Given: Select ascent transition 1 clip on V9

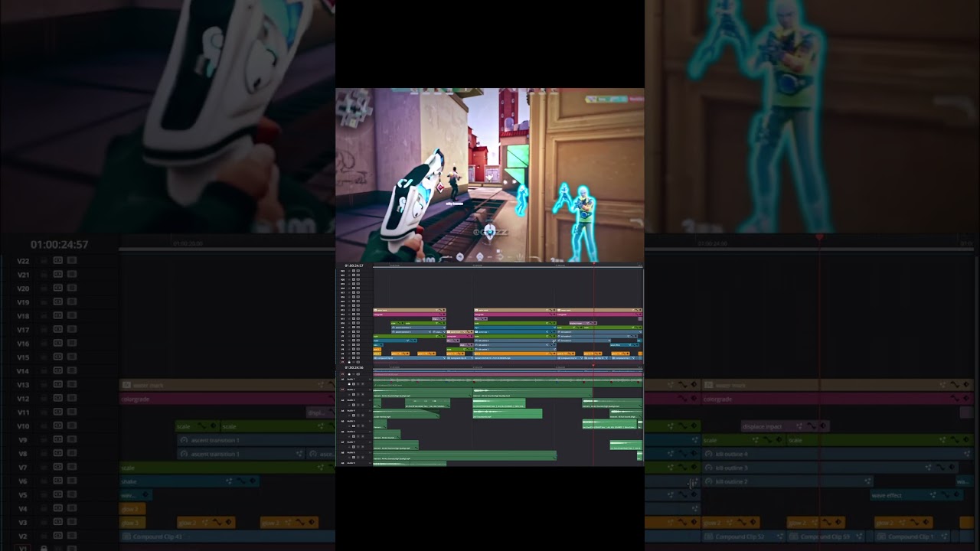Looking at the screenshot, I should tap(255, 440).
